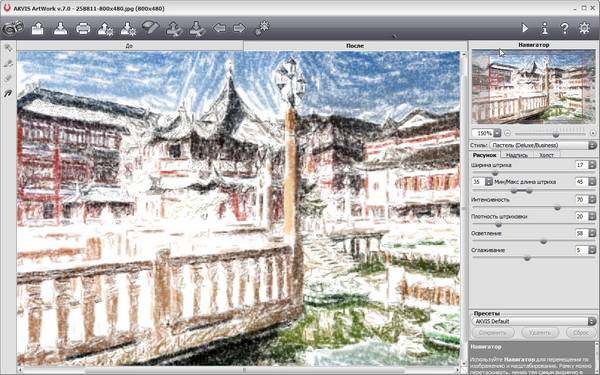Click the Сохранить preset button

492,333
